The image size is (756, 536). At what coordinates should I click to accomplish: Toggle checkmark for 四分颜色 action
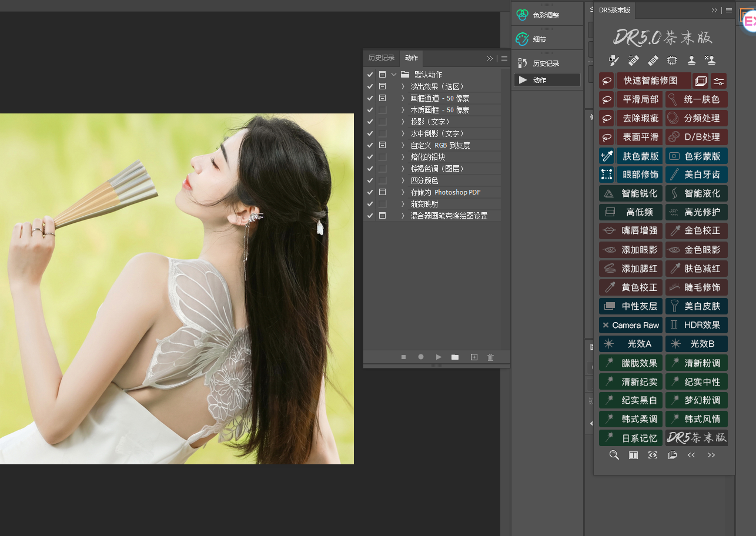click(370, 180)
